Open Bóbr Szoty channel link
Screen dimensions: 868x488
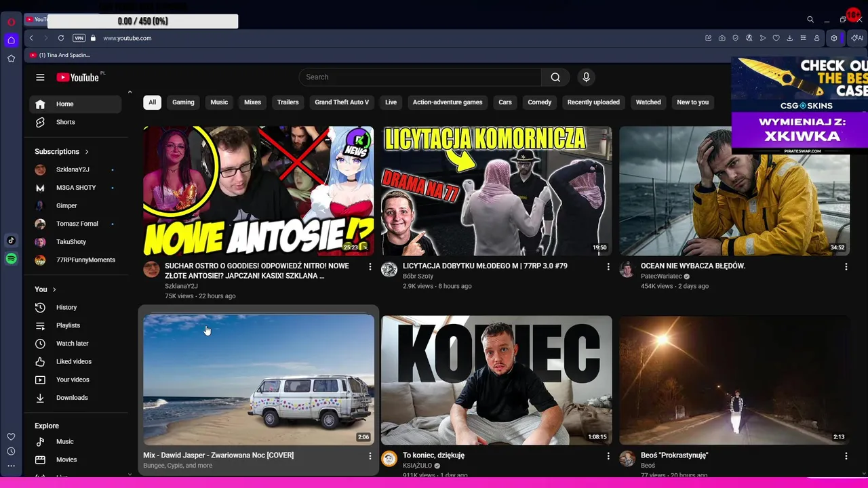pyautogui.click(x=418, y=277)
